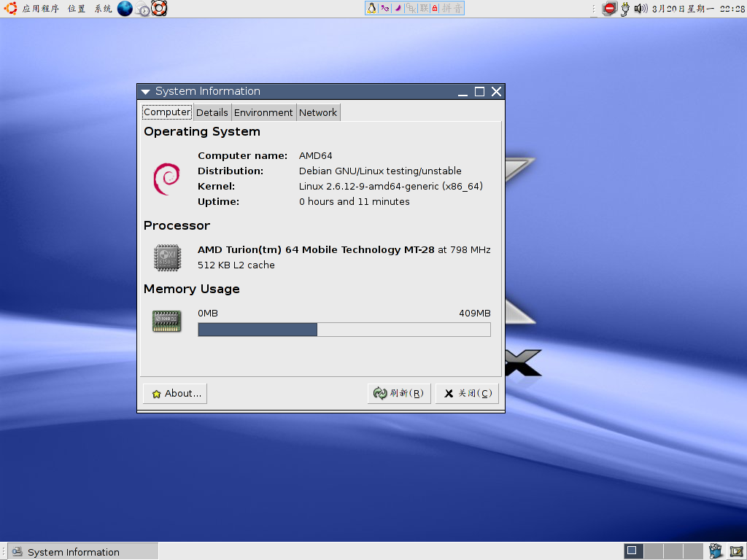The image size is (747, 560).
Task: Switch to the first workspace
Action: [x=634, y=551]
